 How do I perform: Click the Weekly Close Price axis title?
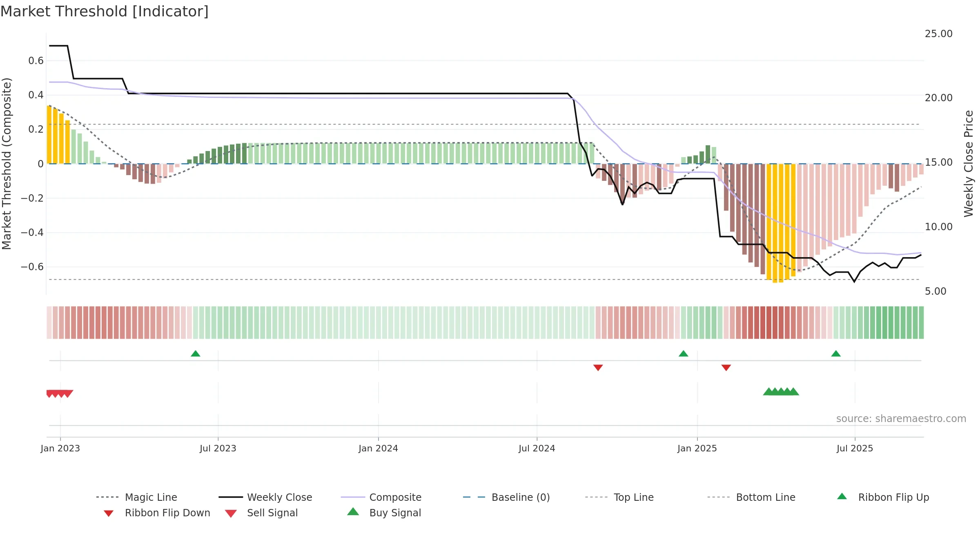(x=969, y=163)
